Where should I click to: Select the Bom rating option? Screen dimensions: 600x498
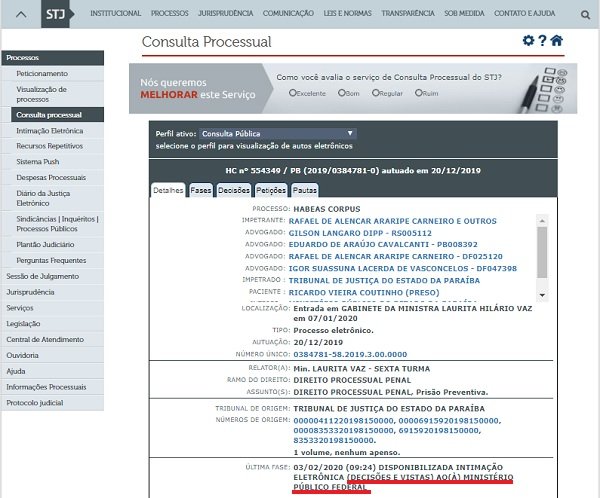[x=342, y=93]
